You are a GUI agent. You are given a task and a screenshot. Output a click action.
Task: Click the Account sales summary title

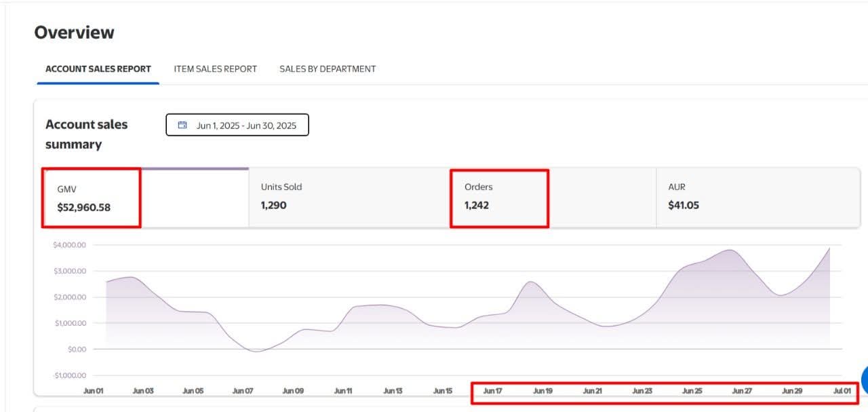[x=87, y=134]
